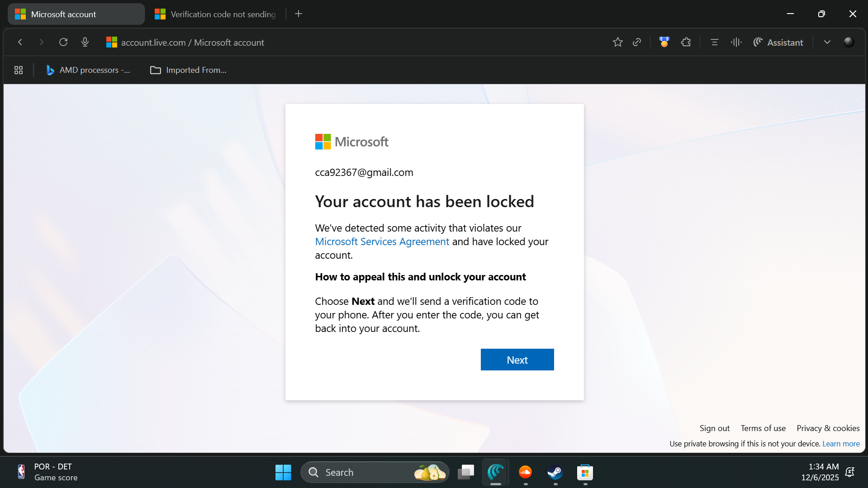
Task: Open the medal rewards icon in the toolbar
Action: pos(664,42)
